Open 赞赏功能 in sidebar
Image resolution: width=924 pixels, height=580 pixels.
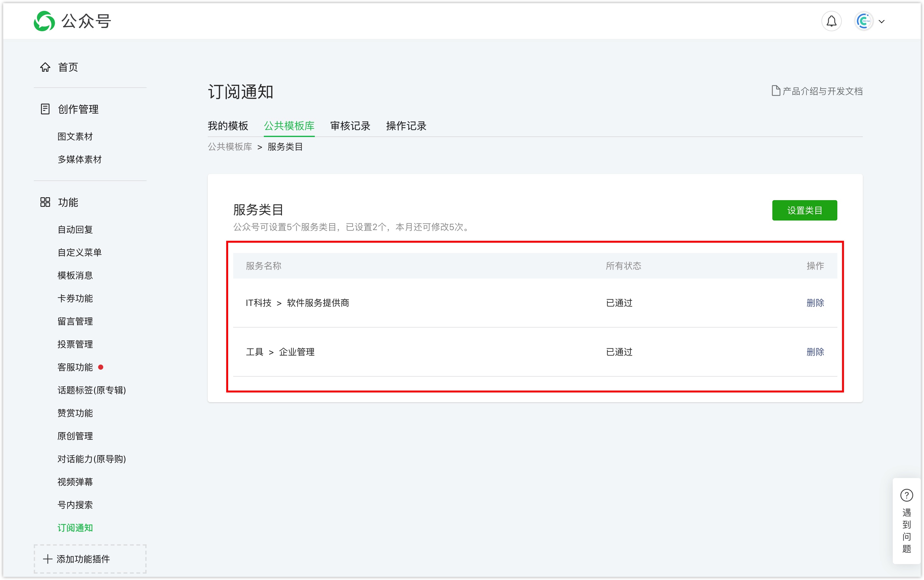point(75,413)
